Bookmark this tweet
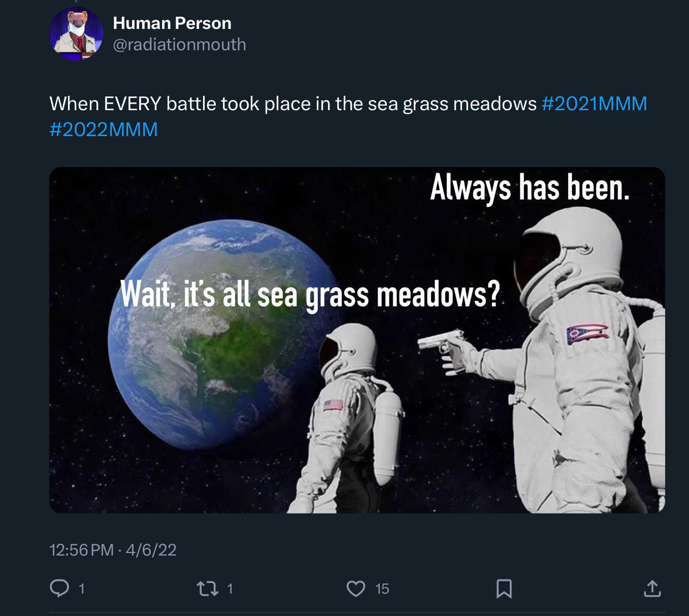This screenshot has height=616, width=689. pyautogui.click(x=504, y=589)
